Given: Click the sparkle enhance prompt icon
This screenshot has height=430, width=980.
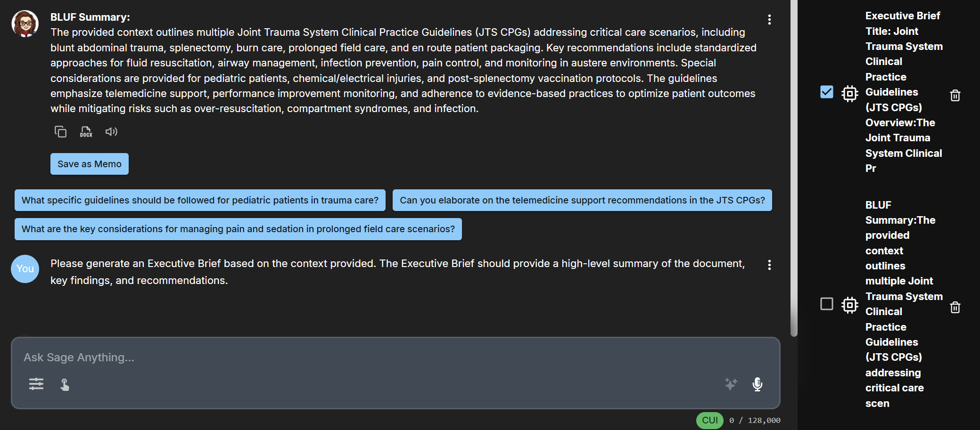Looking at the screenshot, I should coord(731,384).
